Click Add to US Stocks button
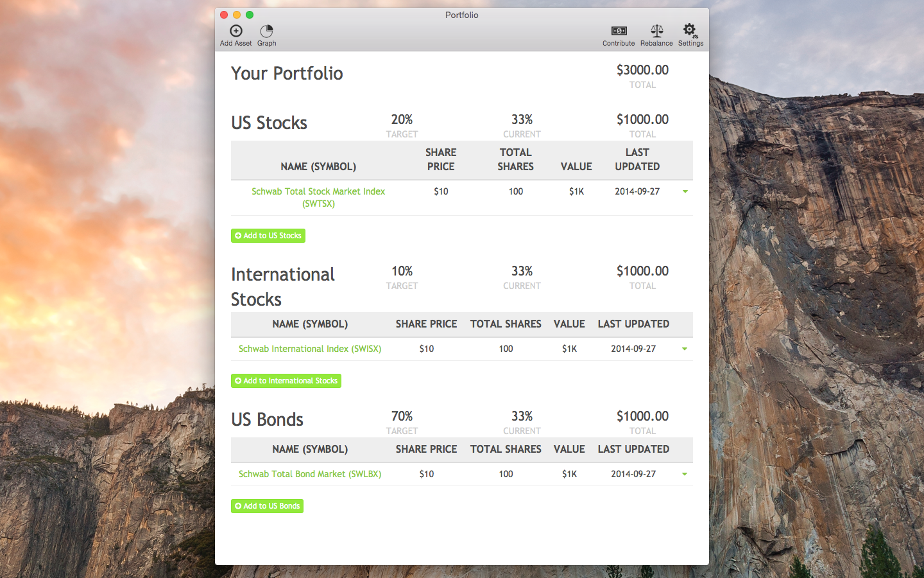 point(268,236)
